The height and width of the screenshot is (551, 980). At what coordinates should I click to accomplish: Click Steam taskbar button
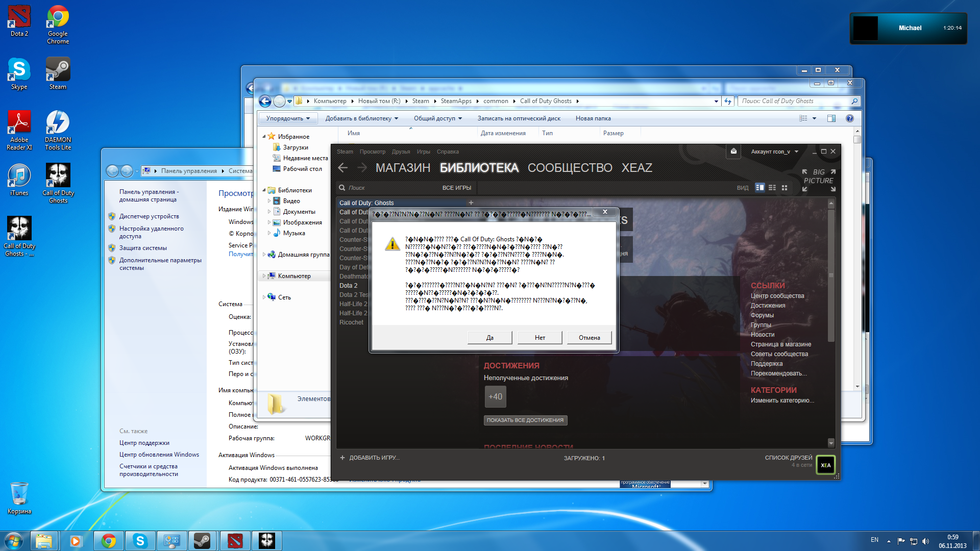[x=202, y=541]
